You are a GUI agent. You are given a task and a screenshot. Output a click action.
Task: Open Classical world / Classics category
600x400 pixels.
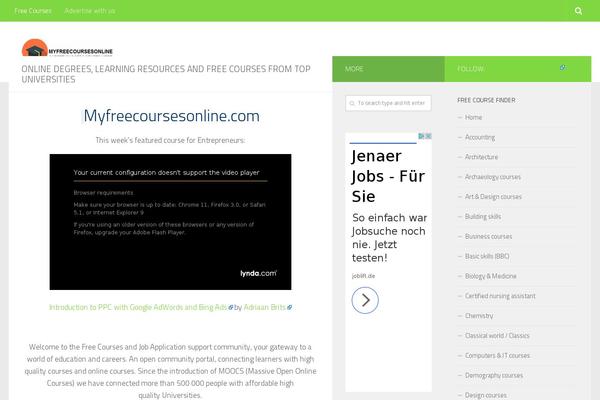(497, 336)
